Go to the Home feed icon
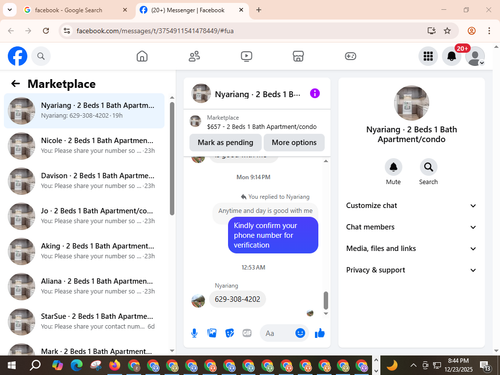This screenshot has height=375, width=500. coord(142,56)
